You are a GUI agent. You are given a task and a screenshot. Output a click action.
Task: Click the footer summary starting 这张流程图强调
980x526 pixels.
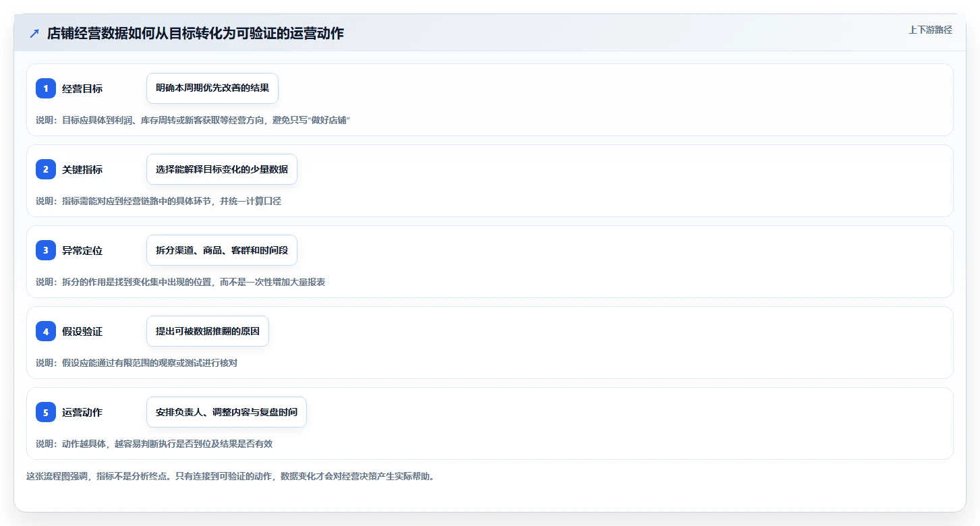pos(231,476)
